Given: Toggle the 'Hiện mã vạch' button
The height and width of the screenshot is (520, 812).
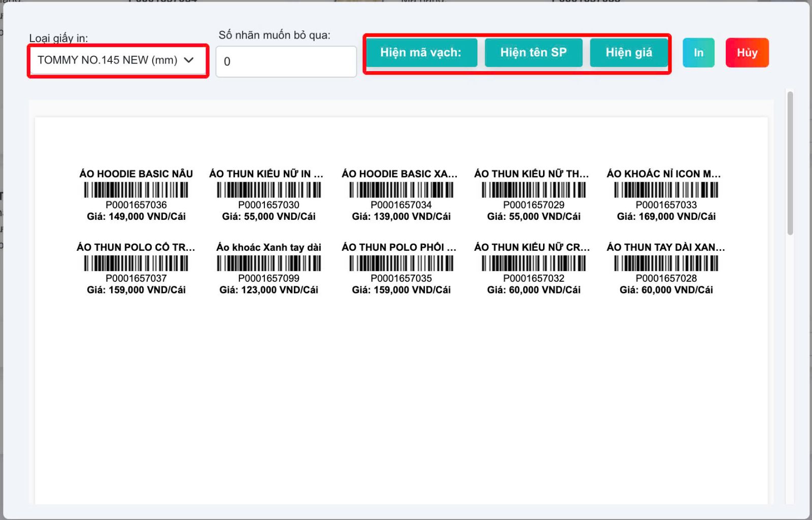Looking at the screenshot, I should click(x=421, y=53).
